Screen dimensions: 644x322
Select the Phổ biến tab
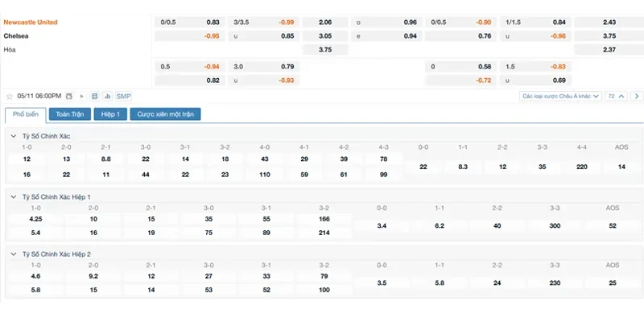point(25,114)
